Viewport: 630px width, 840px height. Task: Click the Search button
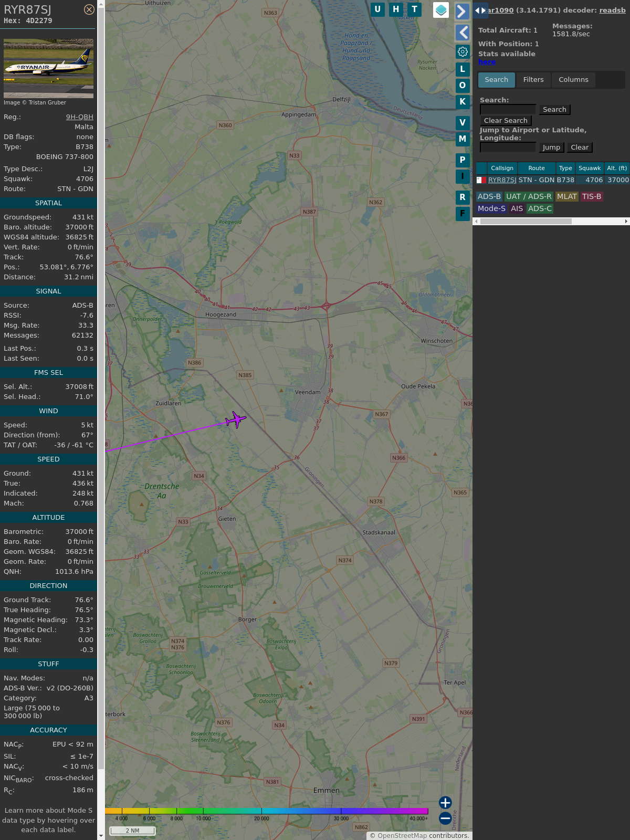(x=554, y=109)
